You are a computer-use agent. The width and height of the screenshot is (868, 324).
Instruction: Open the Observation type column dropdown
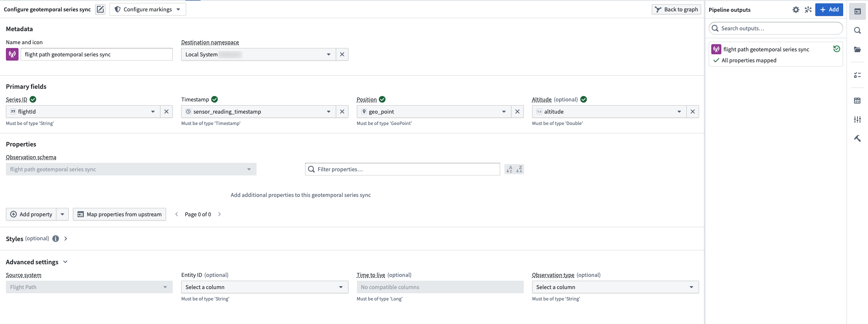pos(615,287)
